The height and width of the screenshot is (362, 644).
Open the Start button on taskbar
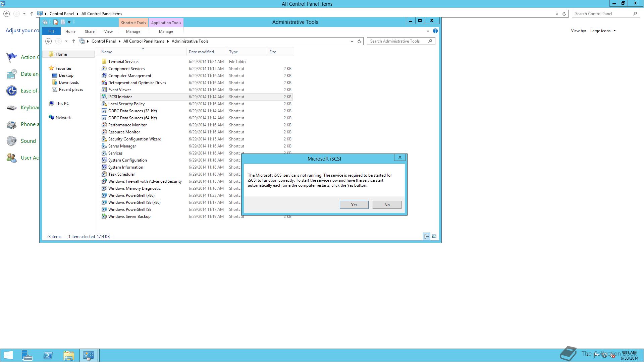click(x=8, y=355)
